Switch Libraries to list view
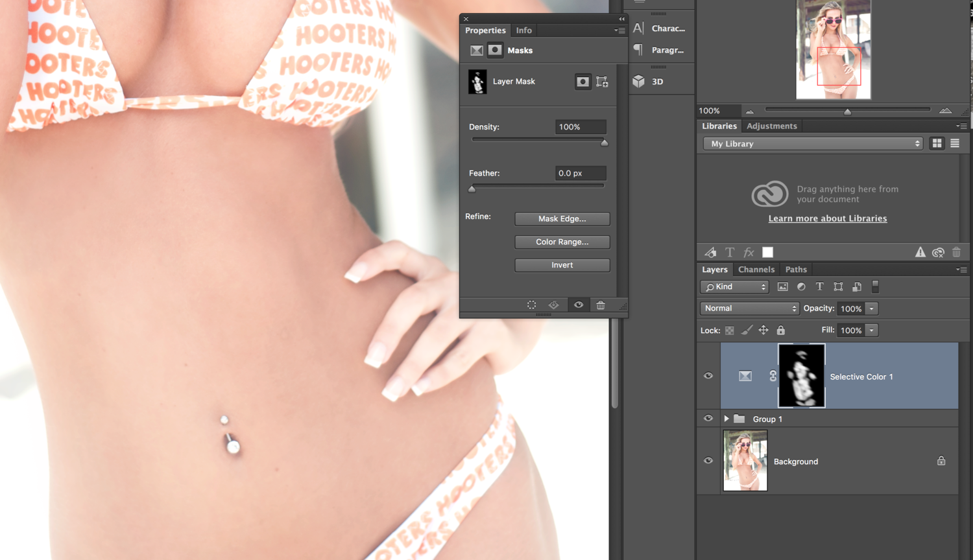973x560 pixels. (x=955, y=143)
